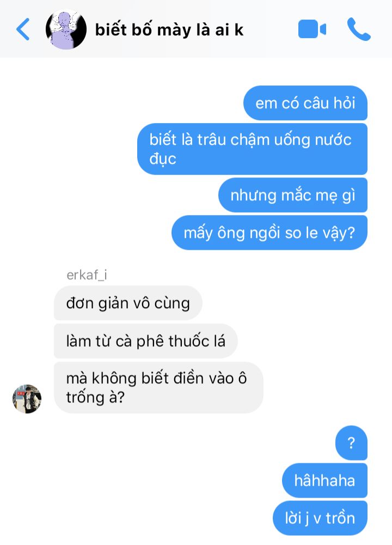Tap the single question mark message
Image resolution: width=392 pixels, height=545 pixels.
(351, 443)
